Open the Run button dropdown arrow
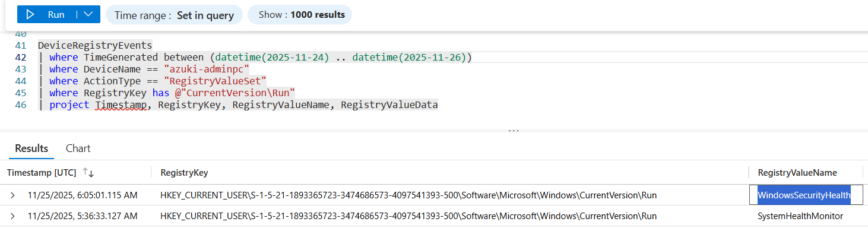868x228 pixels. [89, 15]
